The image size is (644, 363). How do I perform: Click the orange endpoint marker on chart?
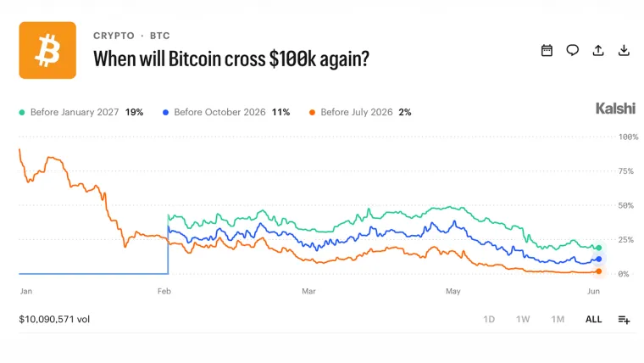pyautogui.click(x=599, y=271)
